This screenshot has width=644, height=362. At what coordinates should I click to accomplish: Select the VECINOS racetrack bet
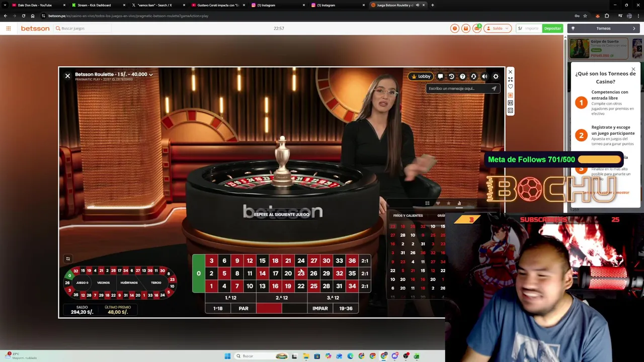(104, 283)
